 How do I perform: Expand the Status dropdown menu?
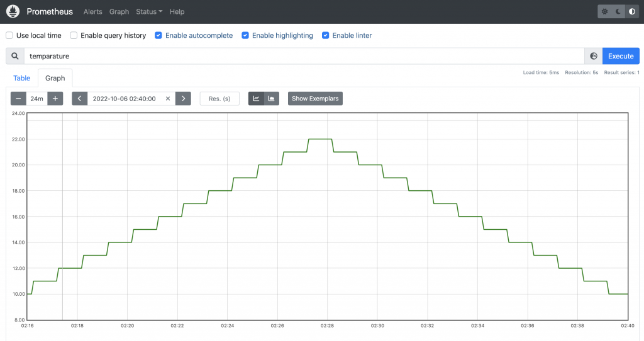pyautogui.click(x=149, y=12)
